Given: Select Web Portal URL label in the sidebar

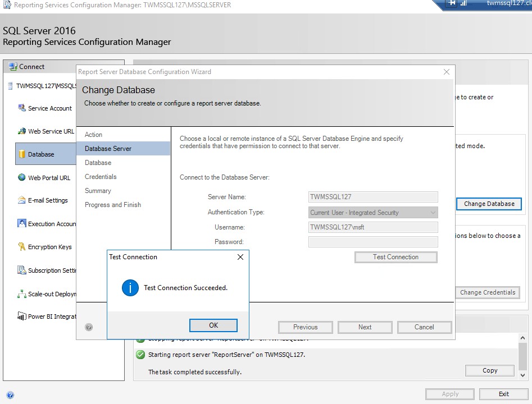Looking at the screenshot, I should (x=49, y=178).
